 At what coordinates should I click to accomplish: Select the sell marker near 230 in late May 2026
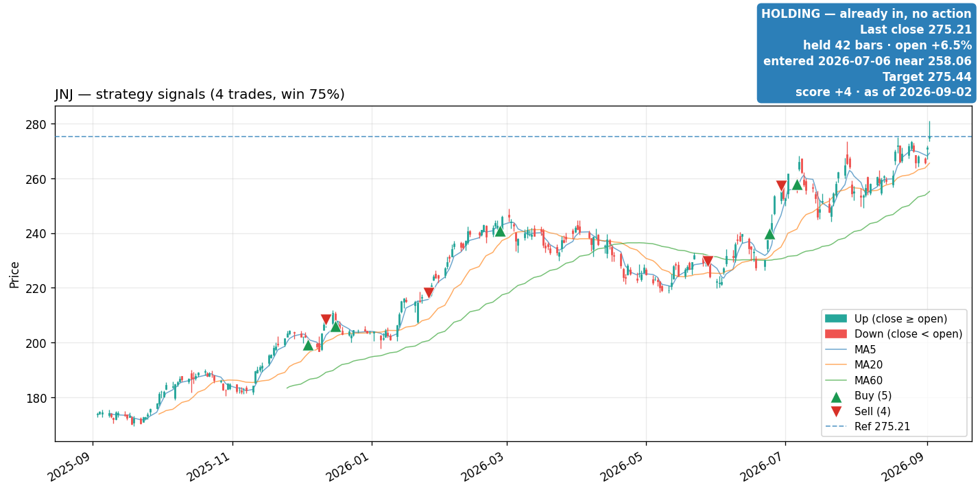pos(708,261)
